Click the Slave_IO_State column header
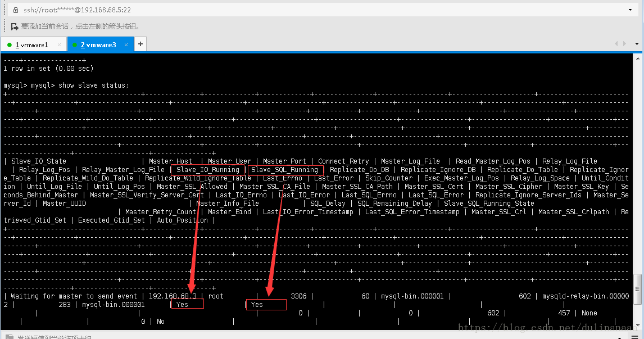Viewport: 644px width, 339px height. pyautogui.click(x=39, y=161)
